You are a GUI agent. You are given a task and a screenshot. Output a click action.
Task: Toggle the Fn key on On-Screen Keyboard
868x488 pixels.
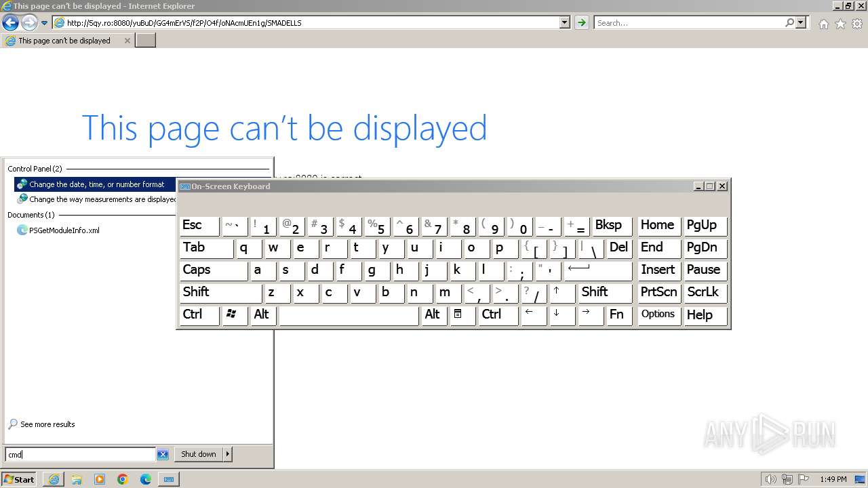[x=618, y=315]
